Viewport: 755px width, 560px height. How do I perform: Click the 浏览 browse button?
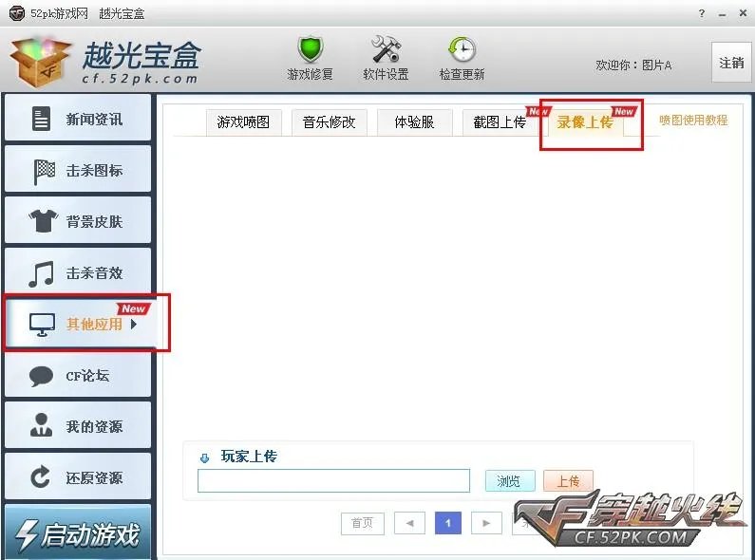(x=510, y=480)
